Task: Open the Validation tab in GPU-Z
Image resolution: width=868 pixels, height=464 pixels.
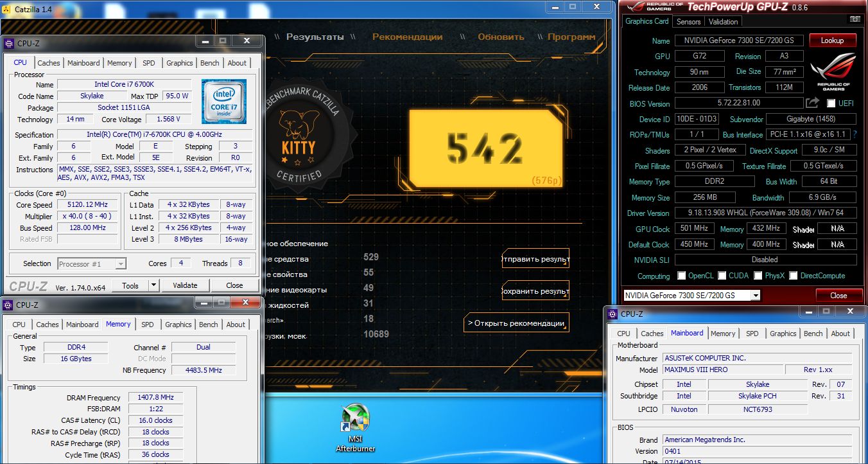Action: 724,21
